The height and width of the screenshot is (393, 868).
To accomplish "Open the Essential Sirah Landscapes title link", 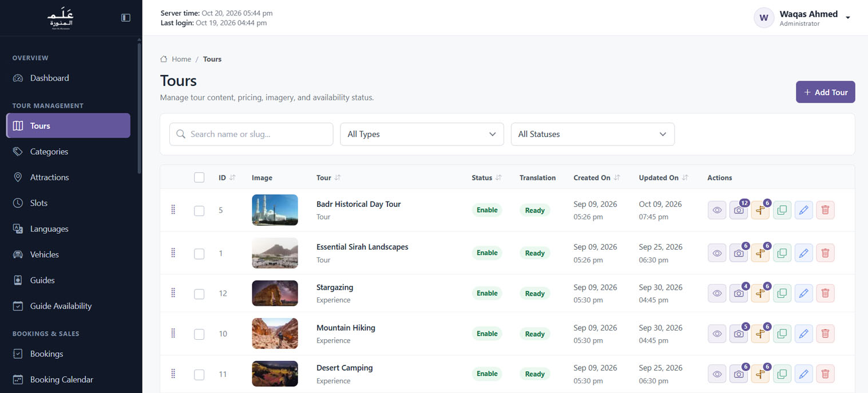I will click(x=362, y=247).
